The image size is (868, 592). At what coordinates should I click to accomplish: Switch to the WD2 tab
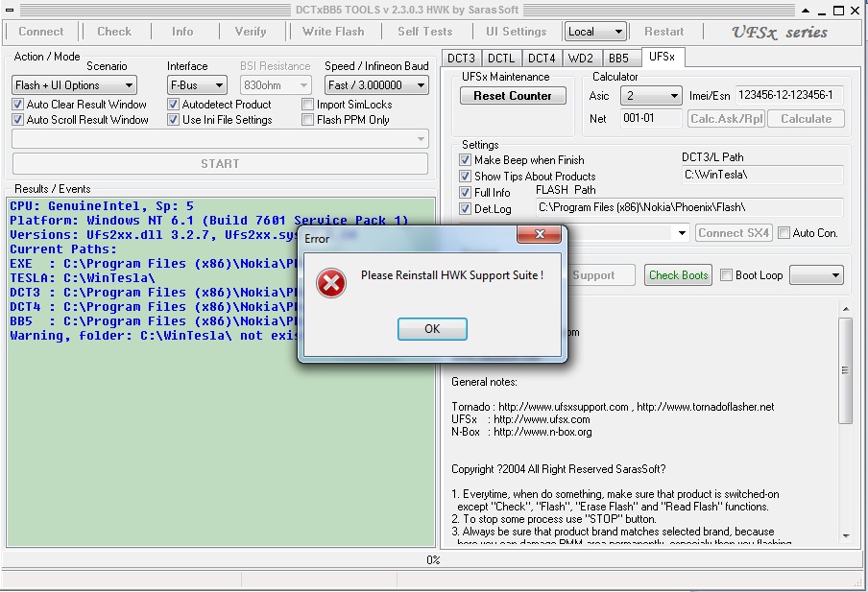click(x=581, y=59)
